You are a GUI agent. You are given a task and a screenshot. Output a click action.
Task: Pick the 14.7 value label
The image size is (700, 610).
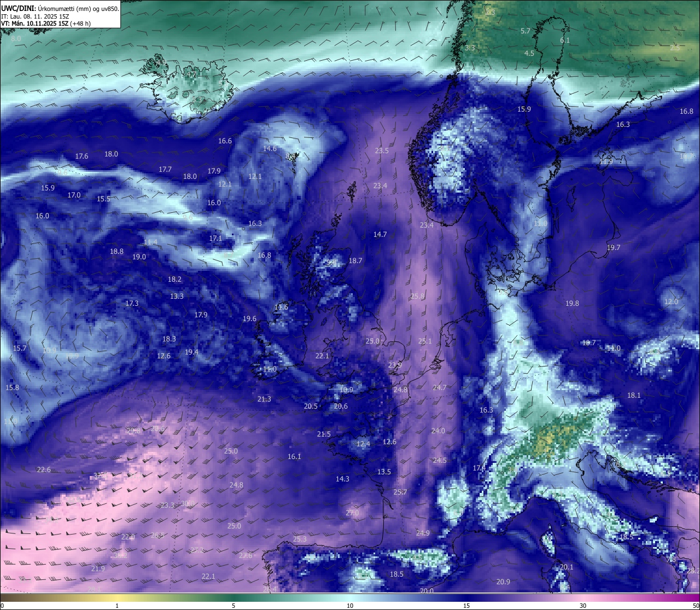tap(380, 234)
